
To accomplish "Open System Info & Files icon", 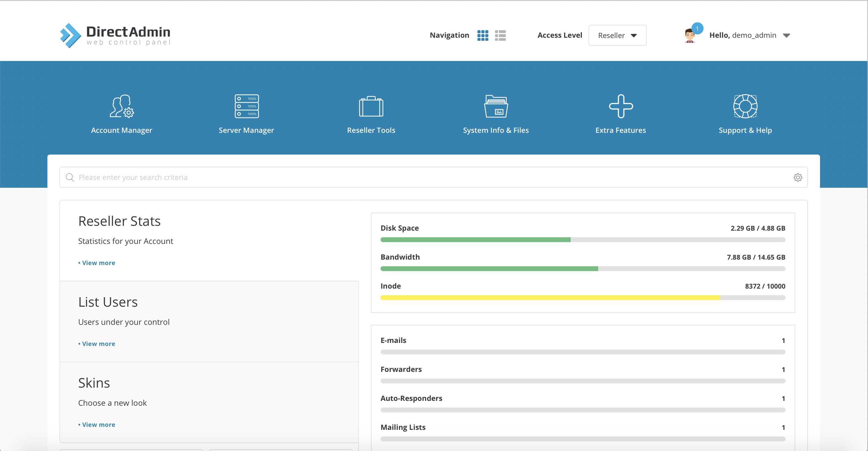I will click(x=496, y=106).
